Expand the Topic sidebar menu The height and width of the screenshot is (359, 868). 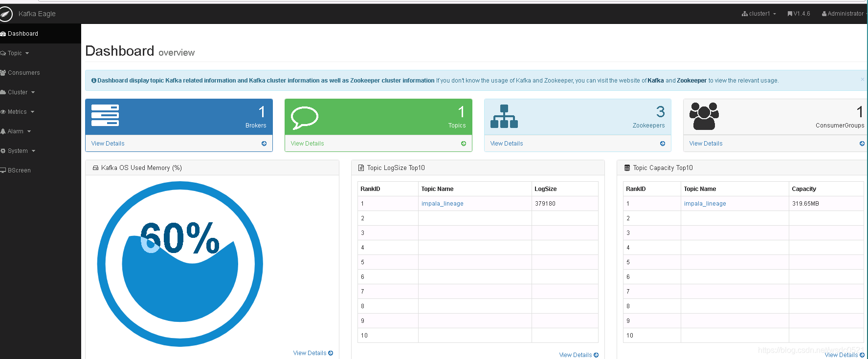[x=41, y=53]
